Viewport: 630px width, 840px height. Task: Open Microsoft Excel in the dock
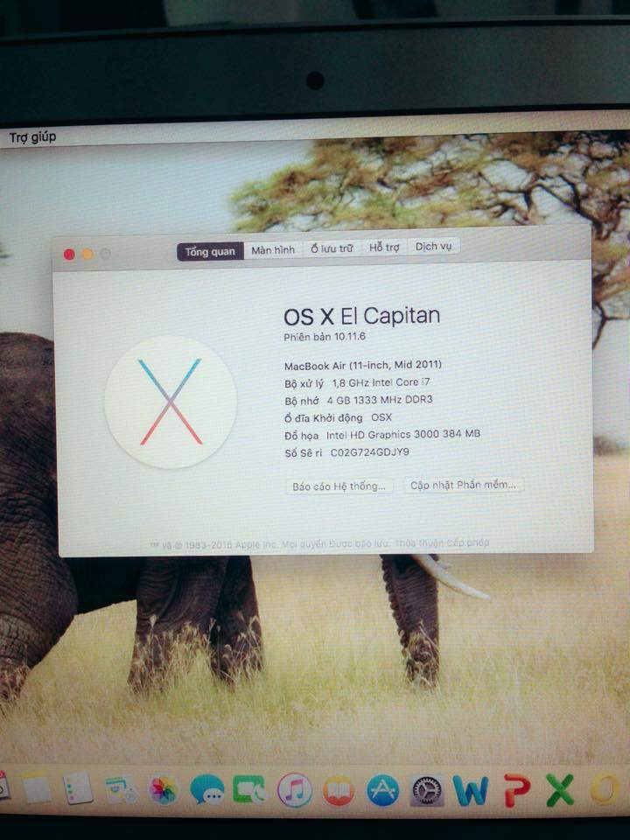pos(560,790)
